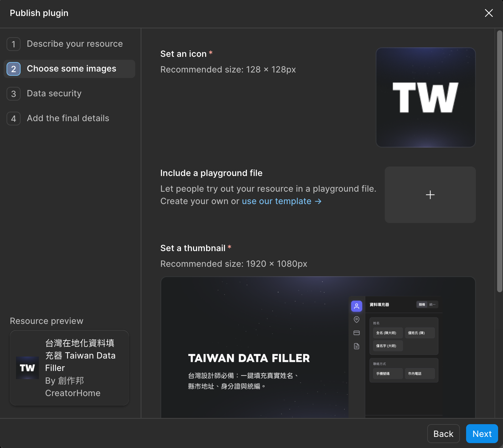Close the Publish plugin dialog
This screenshot has height=448, width=503.
pos(489,13)
